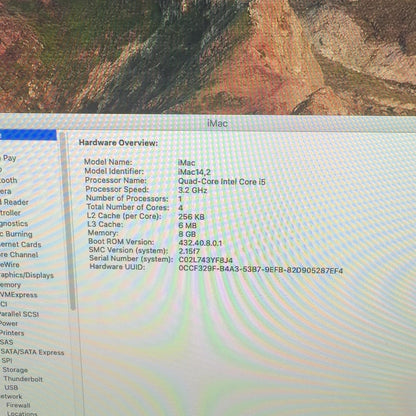Screen dimensions: 416x416
Task: Select Parallel SCSI in the sidebar
Action: pos(19,314)
